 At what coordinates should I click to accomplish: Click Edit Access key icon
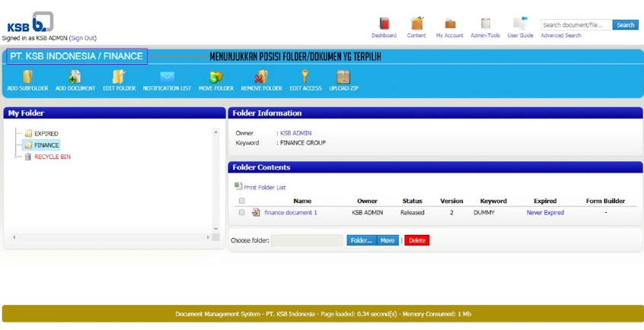pyautogui.click(x=305, y=76)
